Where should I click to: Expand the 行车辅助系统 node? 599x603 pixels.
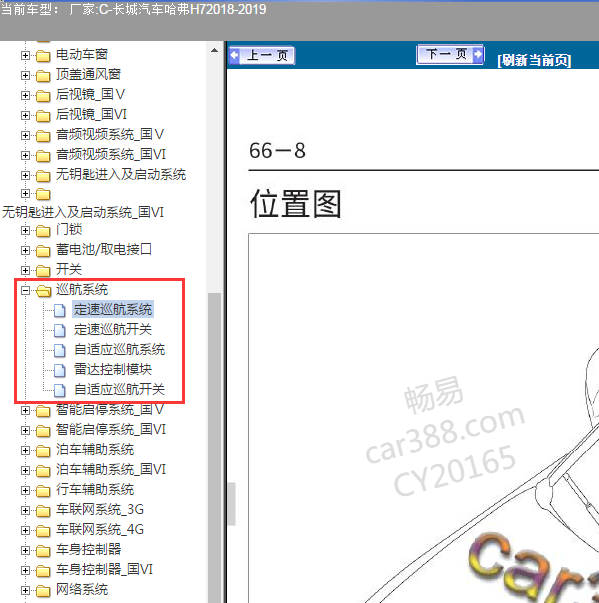pos(25,490)
